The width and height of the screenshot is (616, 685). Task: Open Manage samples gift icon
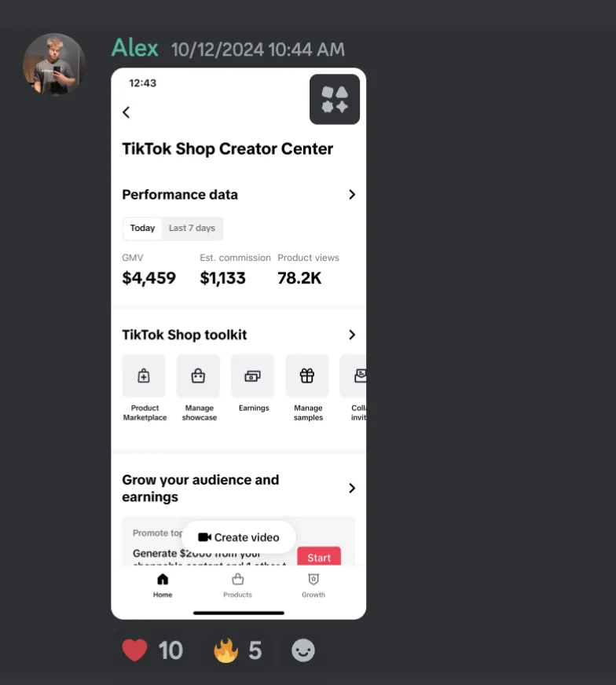click(307, 375)
